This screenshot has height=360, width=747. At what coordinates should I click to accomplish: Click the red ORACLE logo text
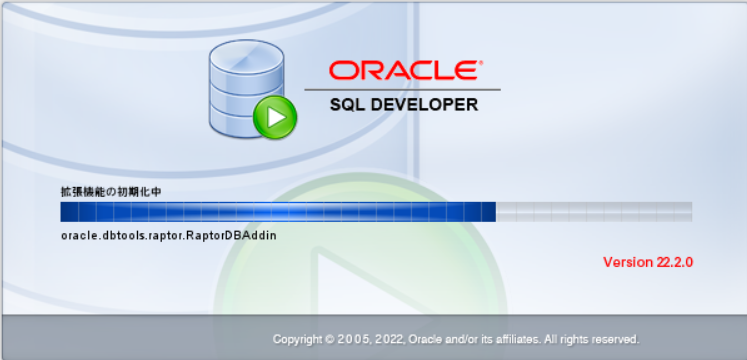coord(405,70)
